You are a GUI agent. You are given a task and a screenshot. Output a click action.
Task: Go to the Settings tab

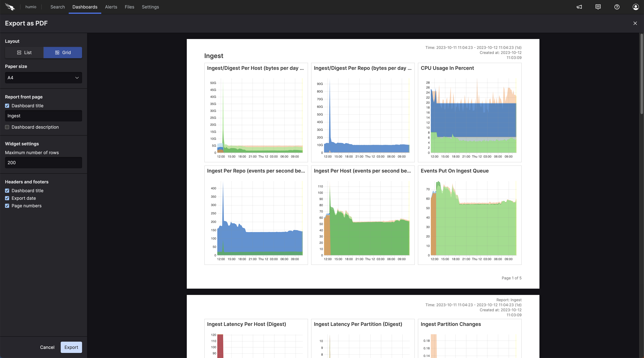click(150, 7)
